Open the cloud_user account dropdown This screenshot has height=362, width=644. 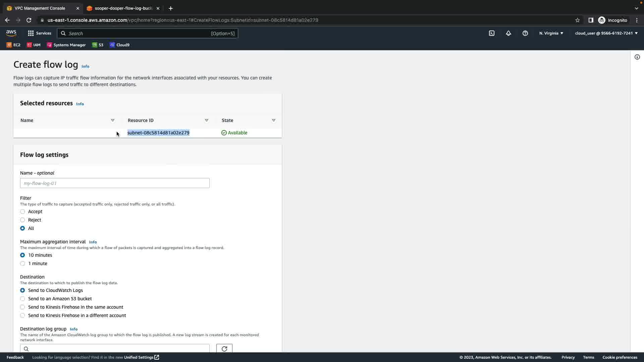pos(606,33)
